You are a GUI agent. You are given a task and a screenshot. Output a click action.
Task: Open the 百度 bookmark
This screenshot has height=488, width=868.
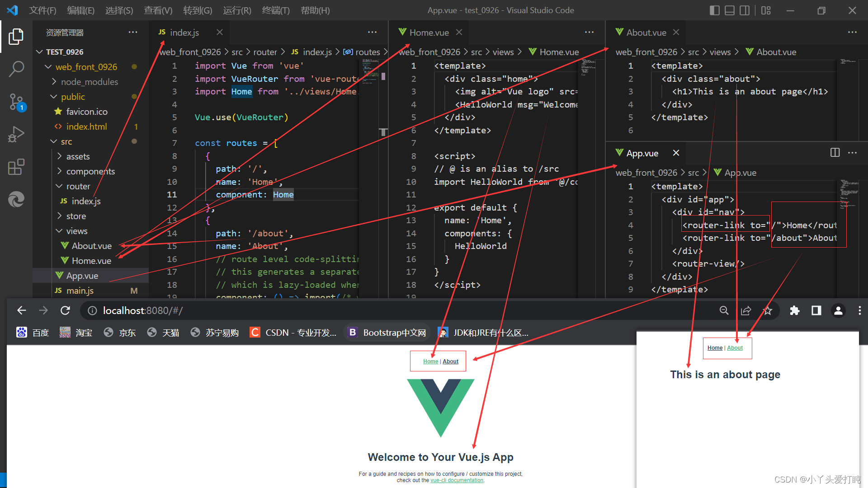(x=33, y=333)
